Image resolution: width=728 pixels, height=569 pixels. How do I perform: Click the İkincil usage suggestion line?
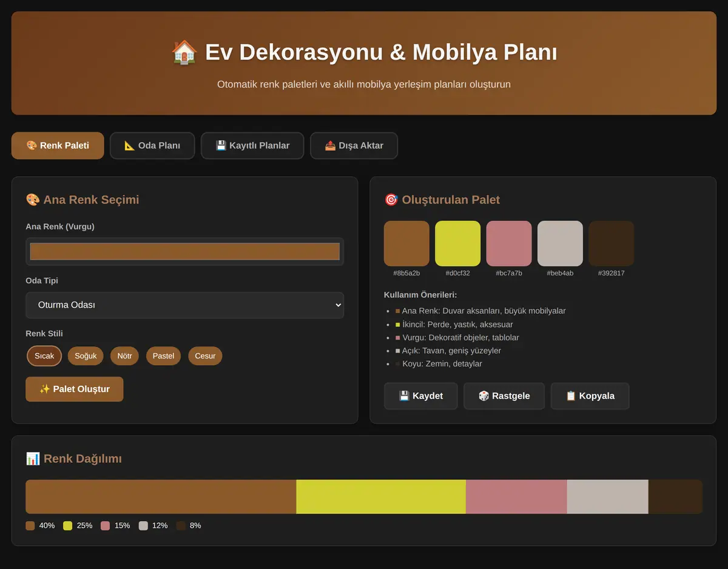click(x=454, y=325)
